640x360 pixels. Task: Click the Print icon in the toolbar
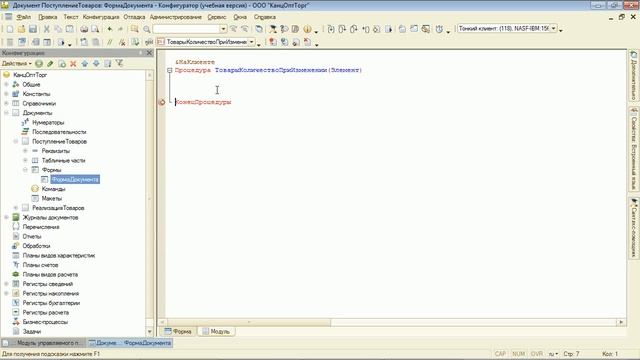point(84,29)
